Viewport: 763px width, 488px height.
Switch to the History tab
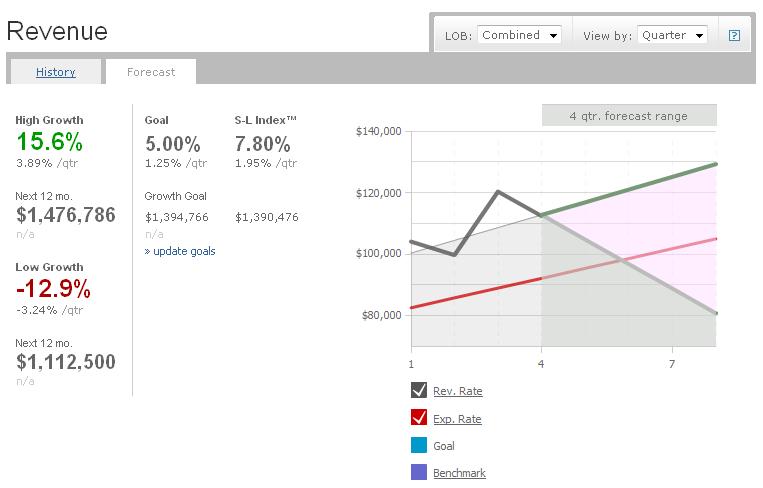(x=56, y=72)
